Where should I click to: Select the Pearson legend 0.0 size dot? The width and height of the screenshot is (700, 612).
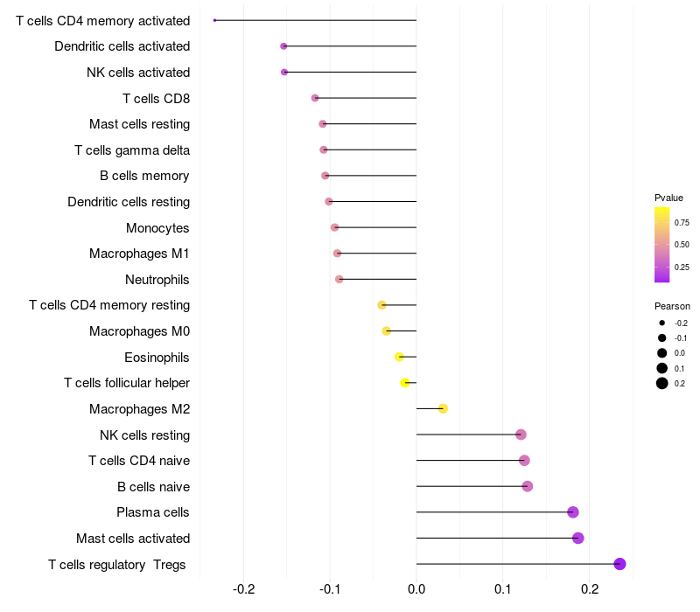pos(662,353)
